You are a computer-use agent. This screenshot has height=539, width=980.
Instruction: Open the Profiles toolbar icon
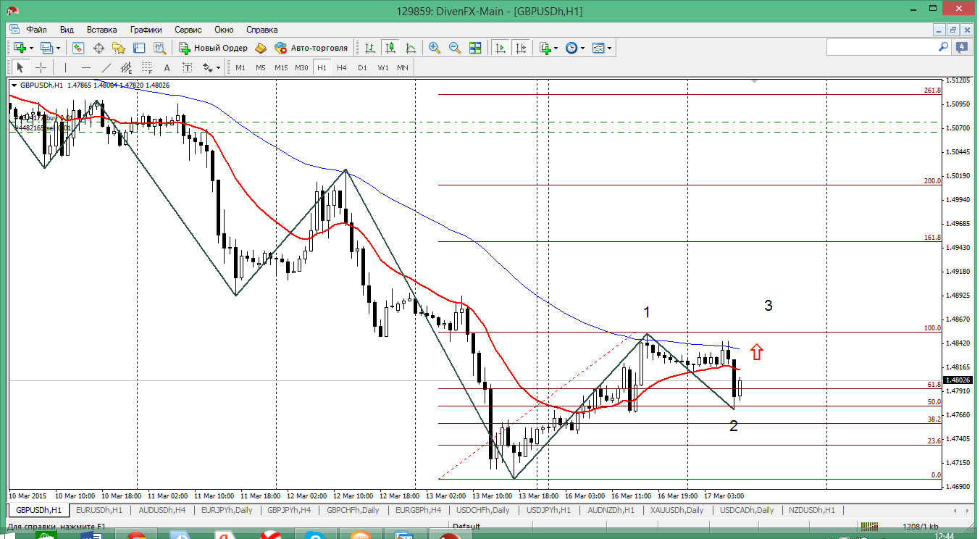(x=47, y=48)
